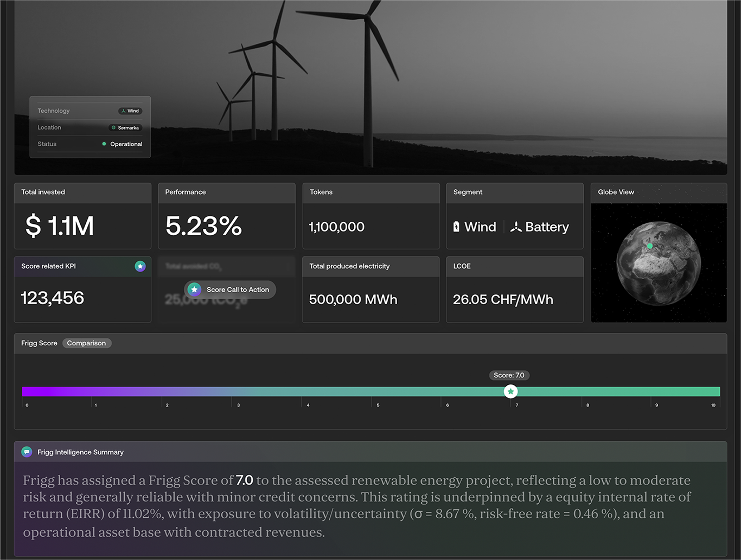This screenshot has width=741, height=560.
Task: Click the star icon in Score Call to Action
Action: pos(194,289)
